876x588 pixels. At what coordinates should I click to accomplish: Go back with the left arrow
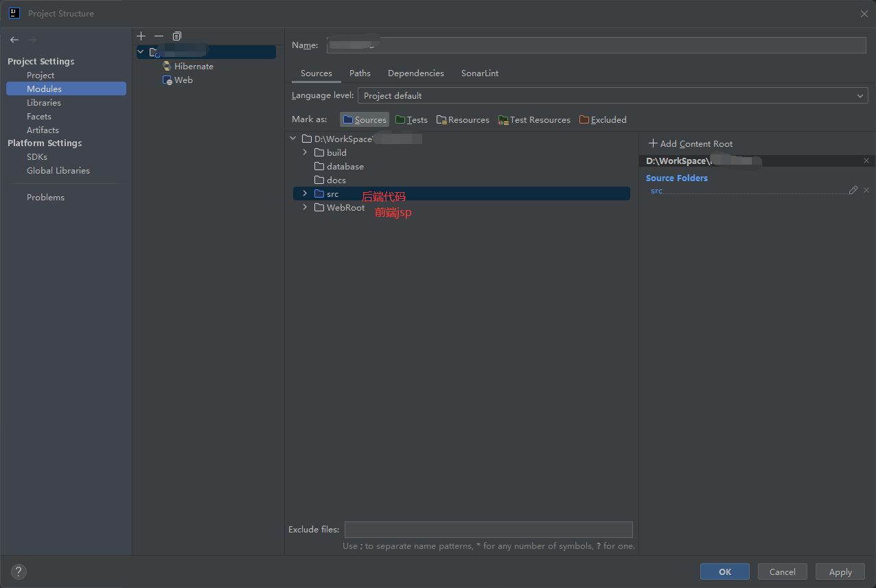point(14,40)
